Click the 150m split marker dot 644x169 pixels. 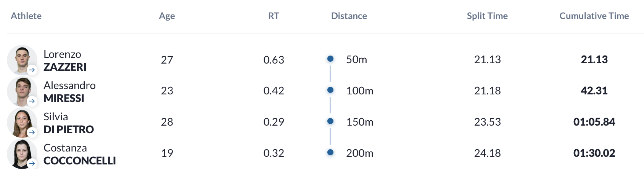tap(330, 121)
